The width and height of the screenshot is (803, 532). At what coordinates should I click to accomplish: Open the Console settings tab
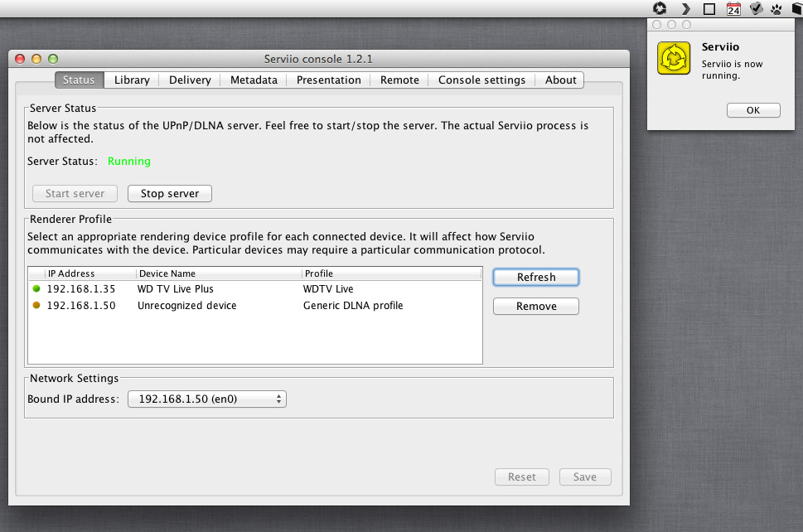[481, 80]
